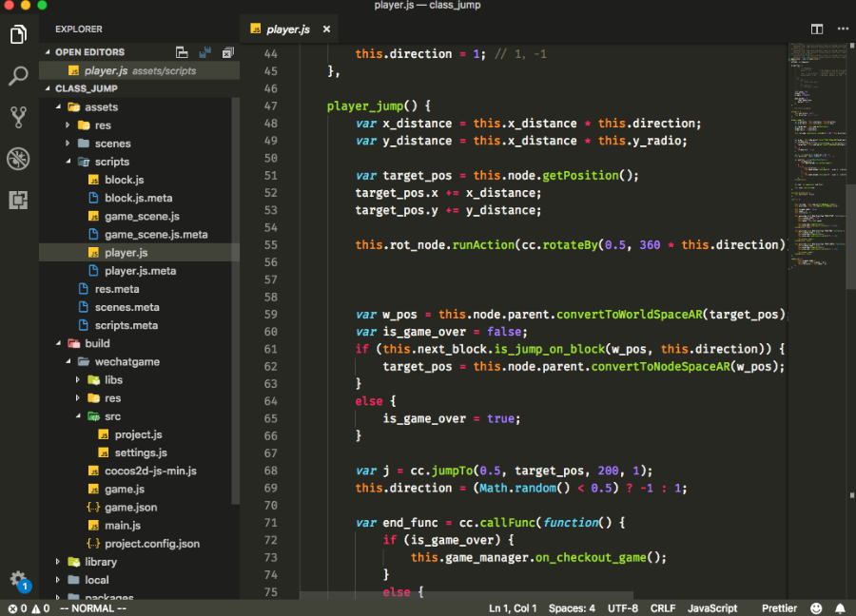Click the project.config.json braces icon

pos(93,544)
